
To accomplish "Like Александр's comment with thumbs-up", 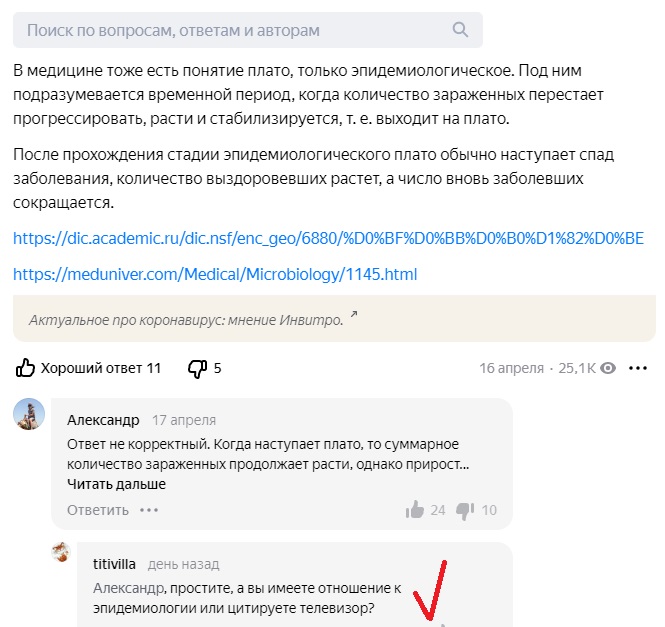I will click(x=415, y=510).
